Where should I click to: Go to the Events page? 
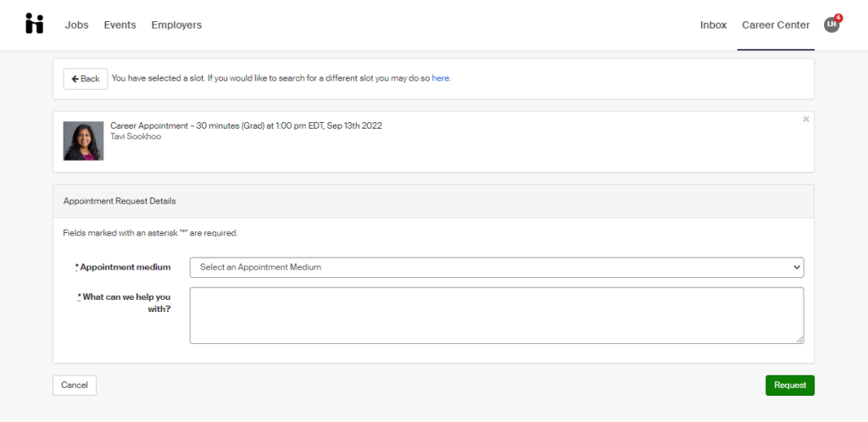(120, 25)
